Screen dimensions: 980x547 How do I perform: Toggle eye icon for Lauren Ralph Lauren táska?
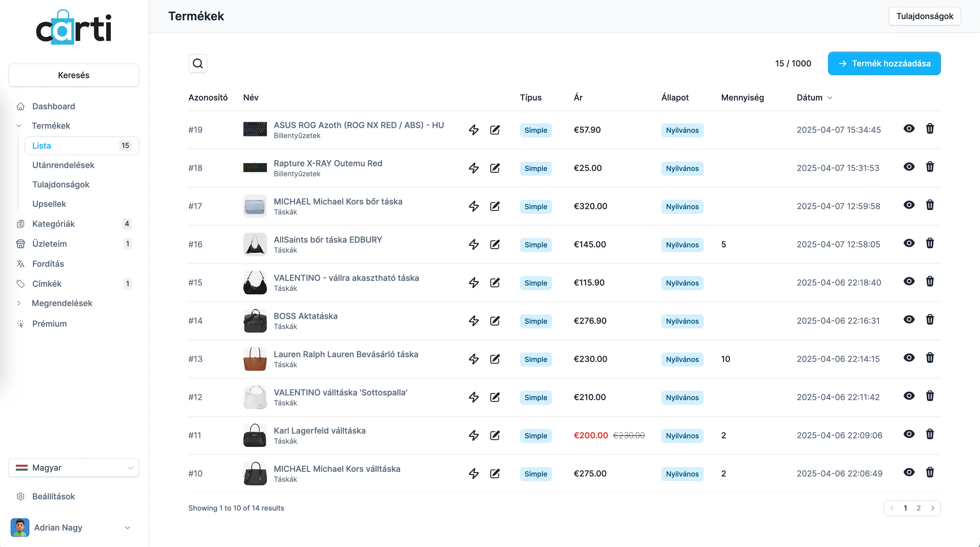(909, 358)
